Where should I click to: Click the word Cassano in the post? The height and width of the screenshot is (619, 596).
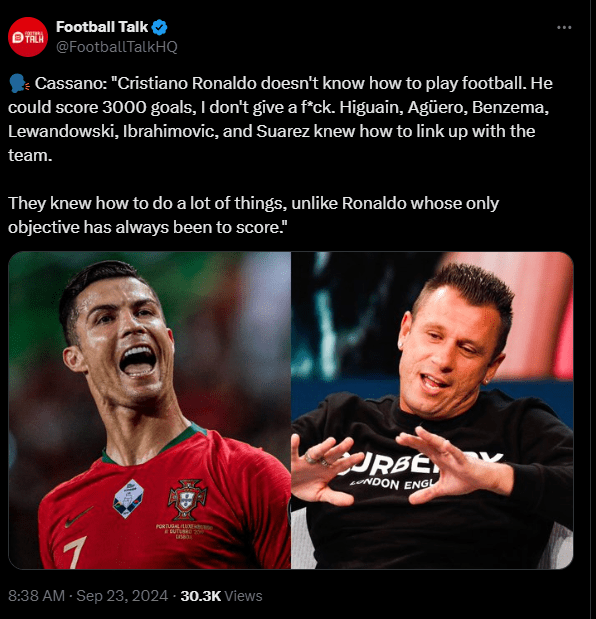pyautogui.click(x=71, y=83)
